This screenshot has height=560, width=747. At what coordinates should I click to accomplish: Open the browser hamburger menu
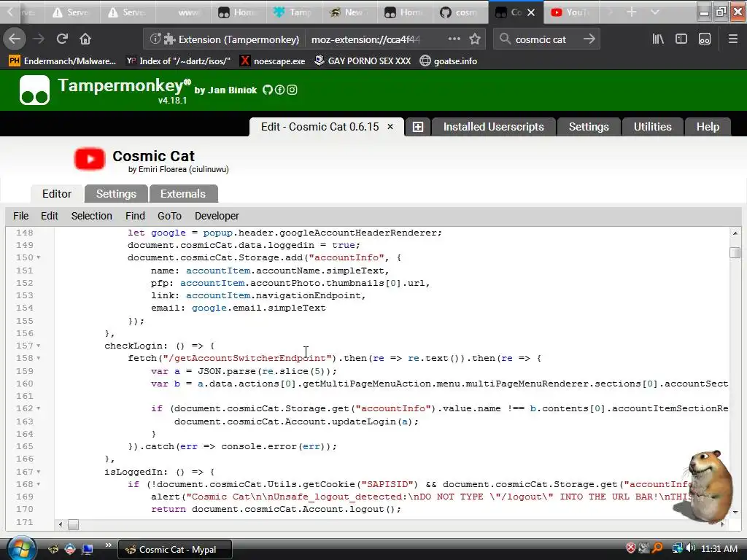[732, 39]
